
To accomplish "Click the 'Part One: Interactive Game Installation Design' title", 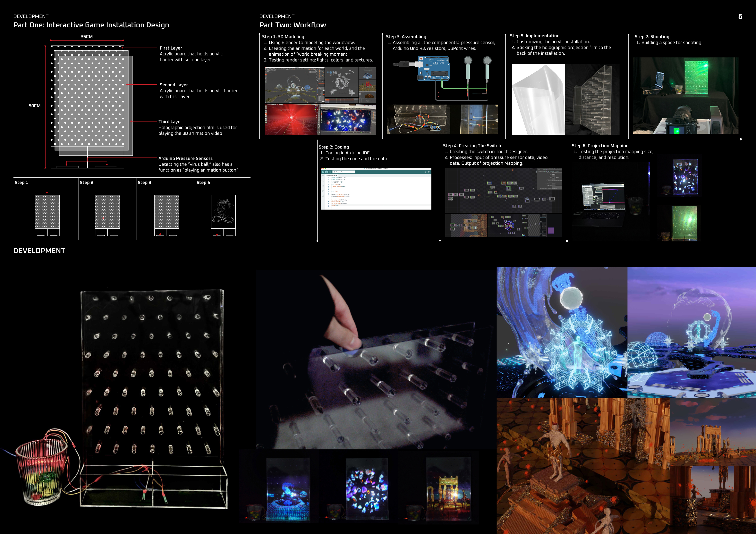I will pyautogui.click(x=91, y=25).
